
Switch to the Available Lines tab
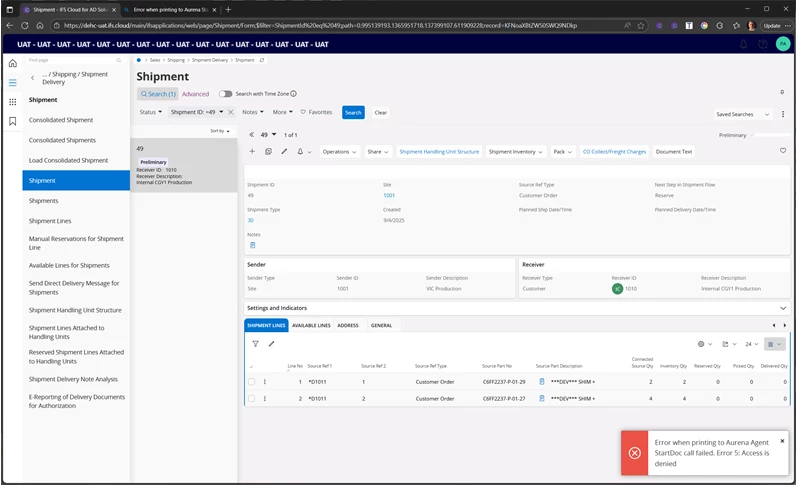[x=311, y=325]
